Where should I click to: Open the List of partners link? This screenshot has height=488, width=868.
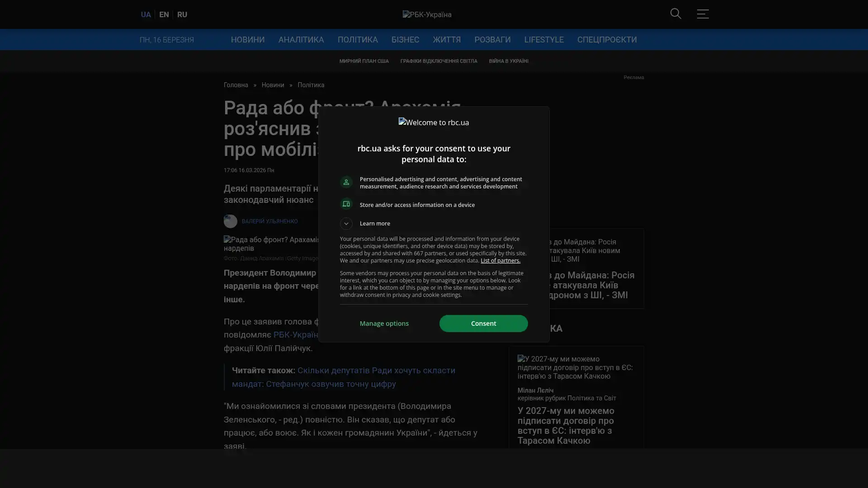(x=500, y=261)
